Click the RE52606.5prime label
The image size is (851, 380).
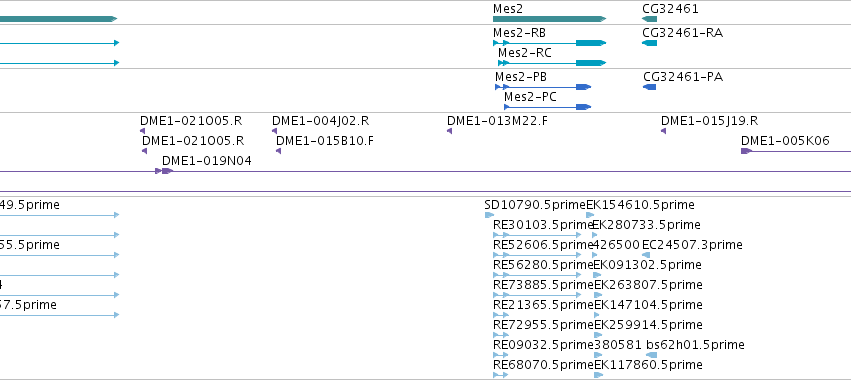(543, 245)
